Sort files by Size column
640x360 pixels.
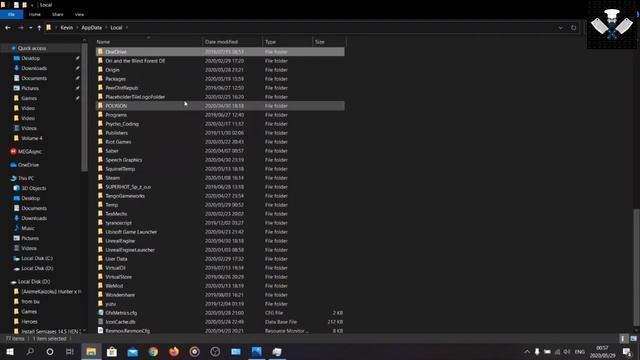[x=329, y=42]
